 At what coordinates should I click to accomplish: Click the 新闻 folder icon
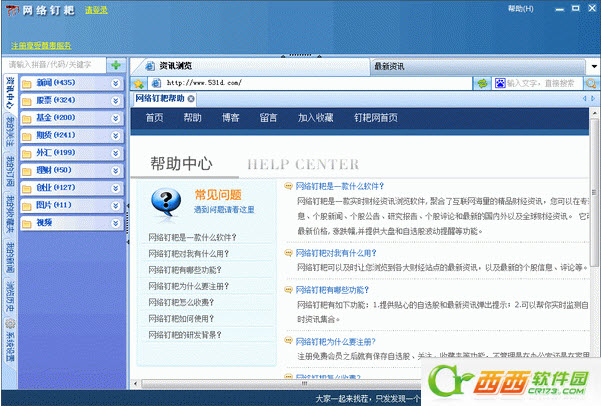[26, 84]
